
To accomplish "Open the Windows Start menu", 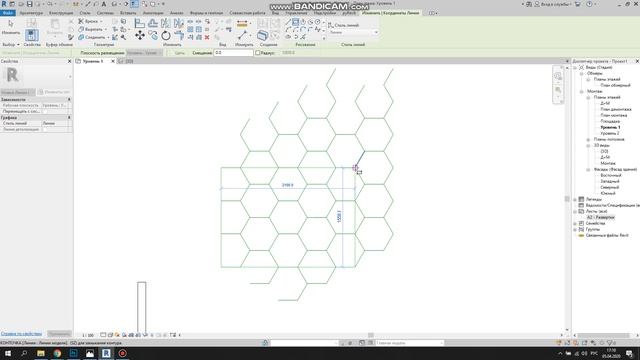I will click(8, 353).
